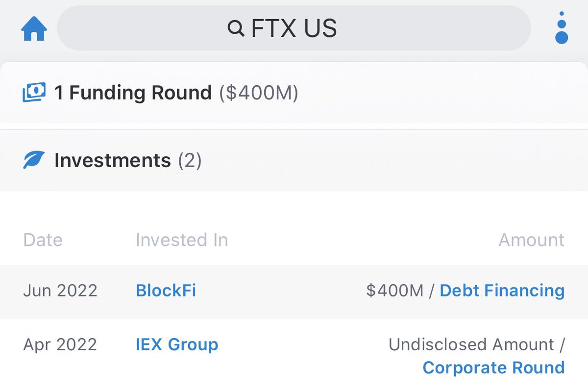588x390 pixels.
Task: Sort by the Date column header
Action: (x=43, y=240)
